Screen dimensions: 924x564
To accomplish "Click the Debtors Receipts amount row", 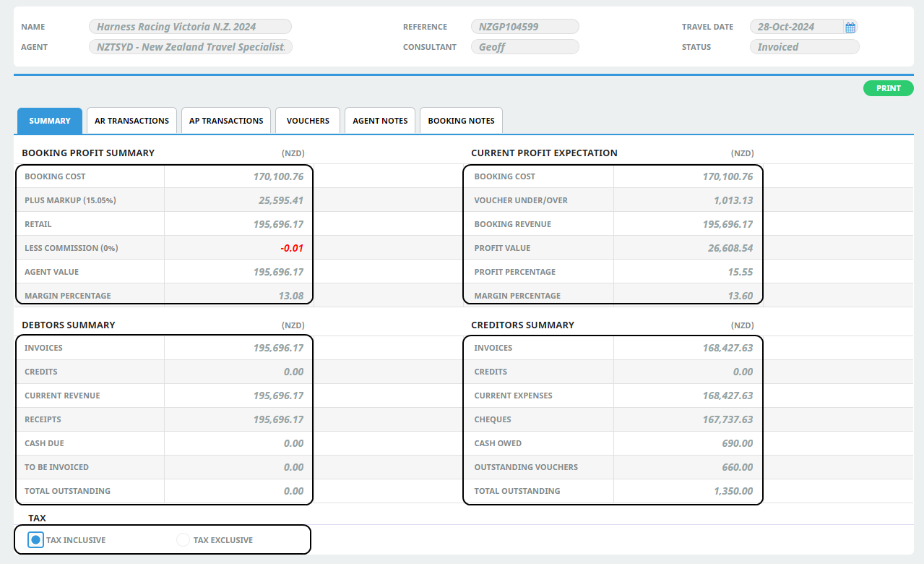I will pyautogui.click(x=278, y=419).
